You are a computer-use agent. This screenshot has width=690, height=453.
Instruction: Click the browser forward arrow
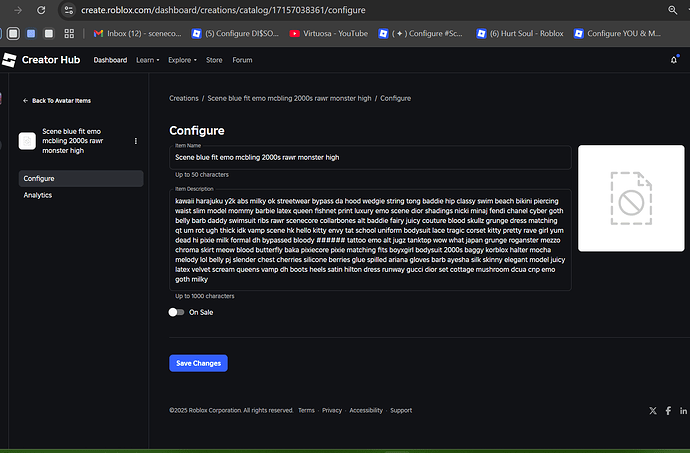18,10
